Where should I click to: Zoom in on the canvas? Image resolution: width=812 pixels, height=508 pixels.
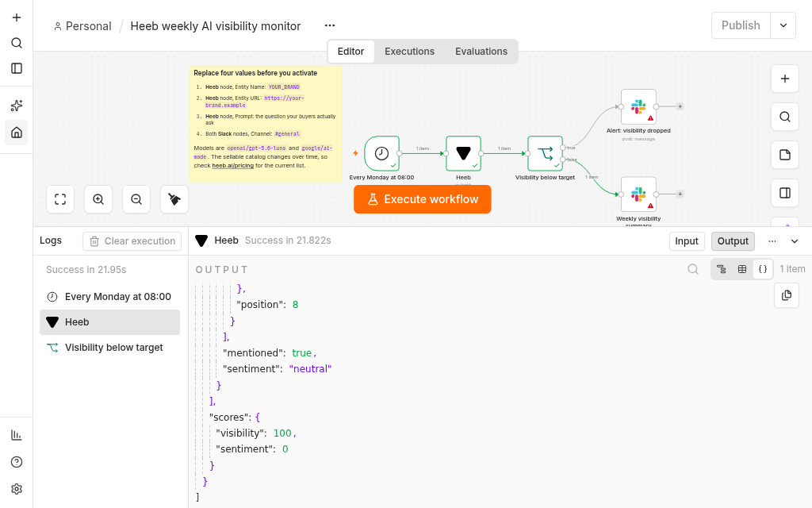98,199
